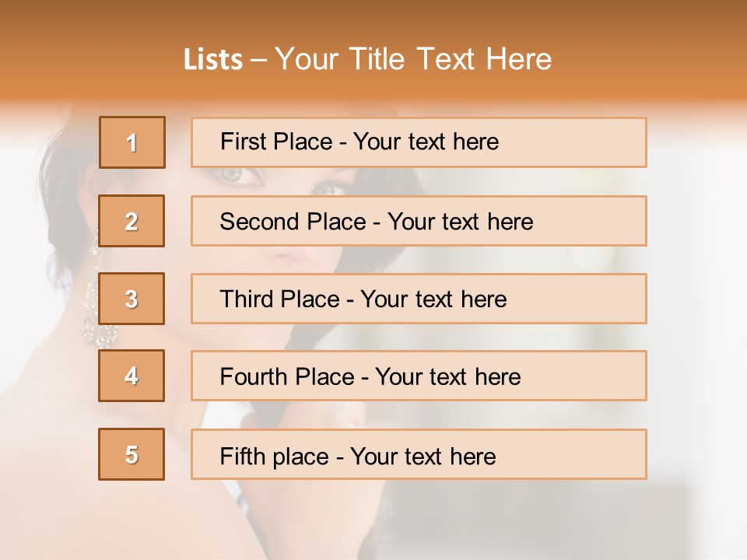
Task: Click the words 'Fifth place' in fifth bar
Action: [x=275, y=457]
